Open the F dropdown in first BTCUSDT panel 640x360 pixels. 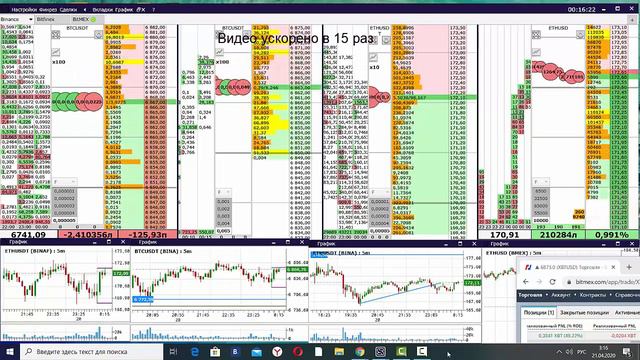pos(65,182)
